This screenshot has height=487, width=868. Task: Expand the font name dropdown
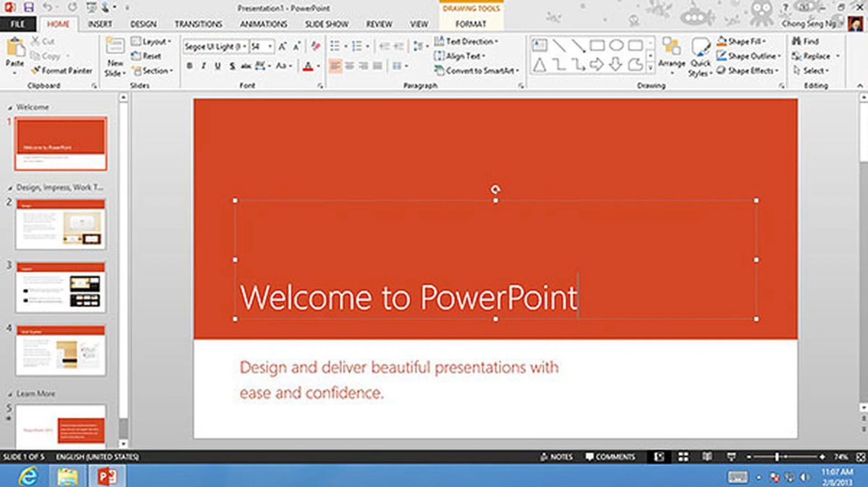(x=244, y=47)
